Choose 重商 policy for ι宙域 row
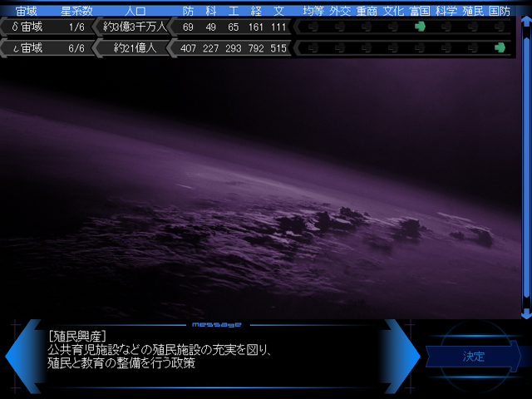The image size is (532, 399). point(367,48)
